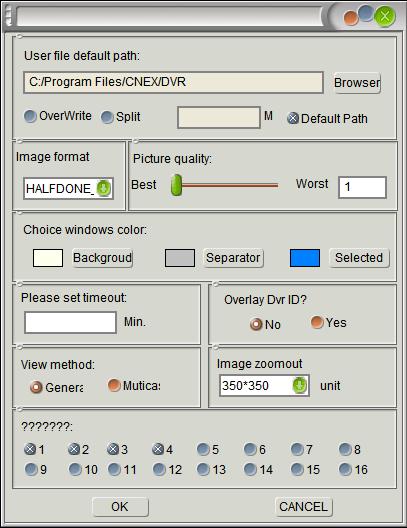This screenshot has height=528, width=407.
Task: Select Yes for Overlay Dvr ID
Action: [317, 322]
